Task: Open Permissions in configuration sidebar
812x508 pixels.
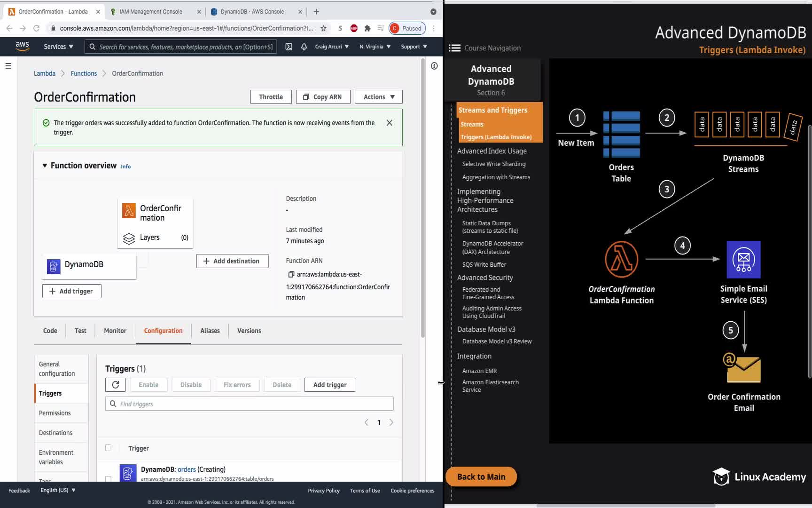Action: pos(55,413)
